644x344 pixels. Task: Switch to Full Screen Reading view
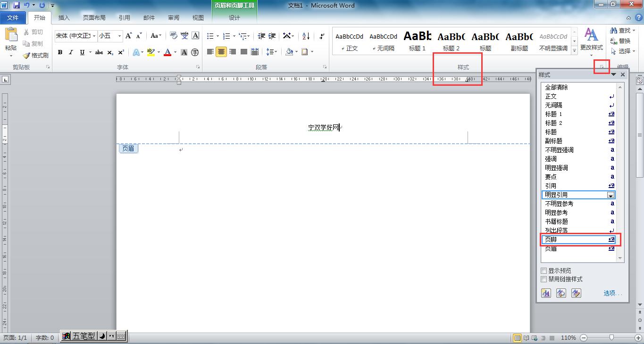[527, 337]
